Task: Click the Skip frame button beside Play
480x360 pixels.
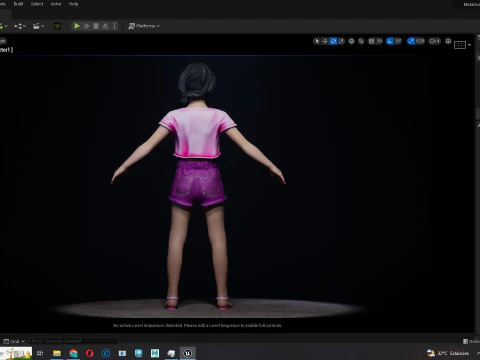Action: tap(87, 26)
